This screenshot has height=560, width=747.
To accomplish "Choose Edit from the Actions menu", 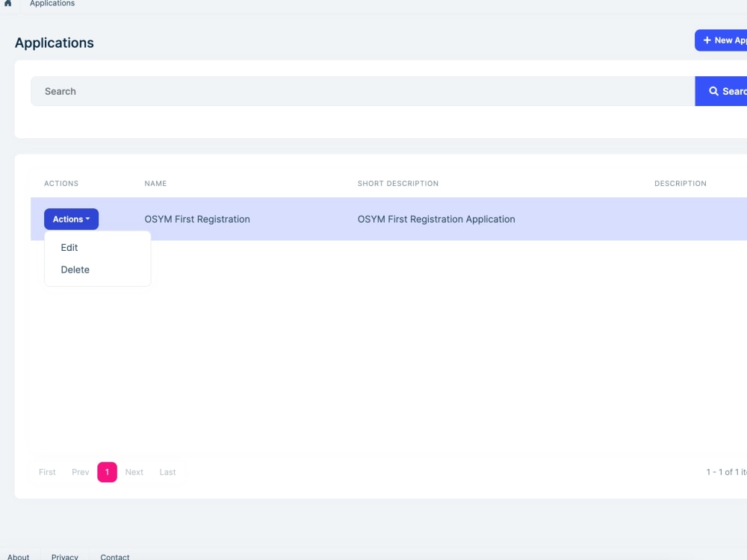I will coord(69,248).
